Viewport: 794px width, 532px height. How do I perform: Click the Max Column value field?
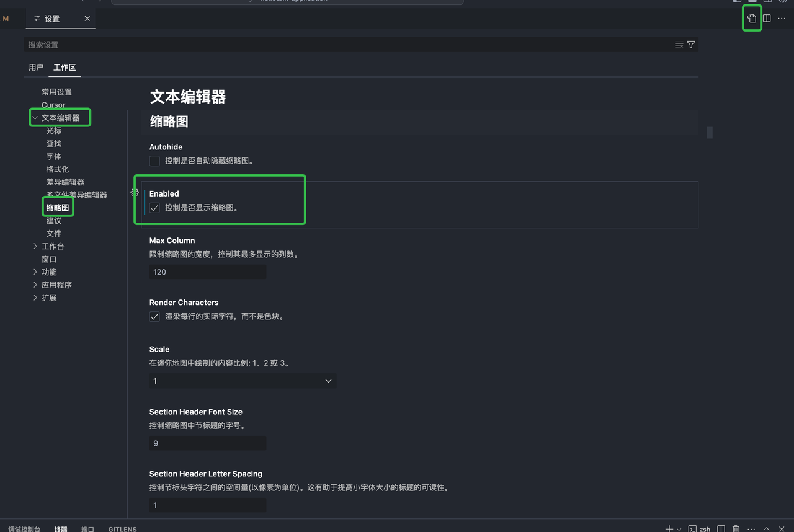tap(208, 272)
